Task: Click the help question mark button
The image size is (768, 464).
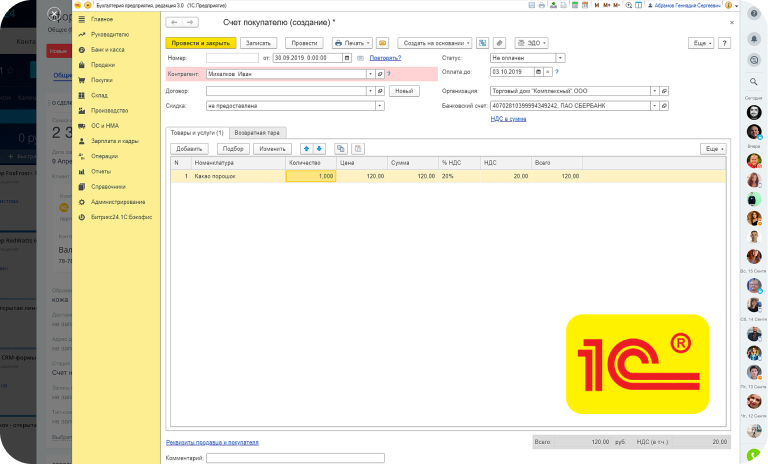Action: [x=724, y=43]
